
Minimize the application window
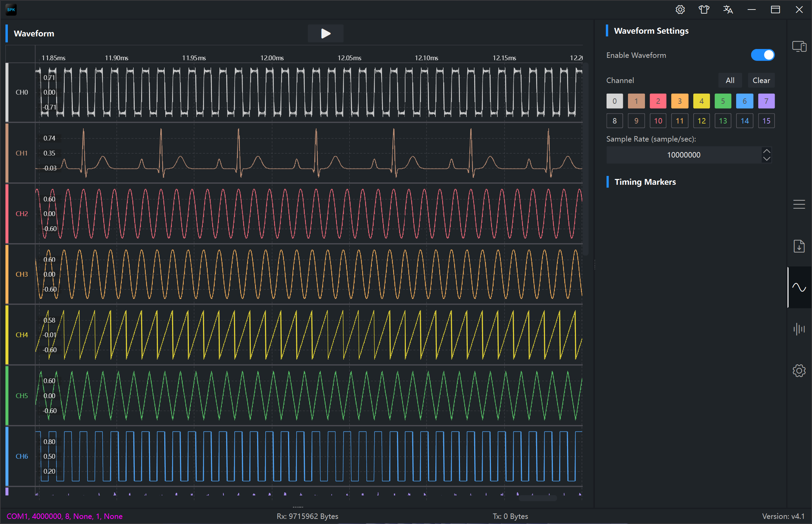(751, 10)
